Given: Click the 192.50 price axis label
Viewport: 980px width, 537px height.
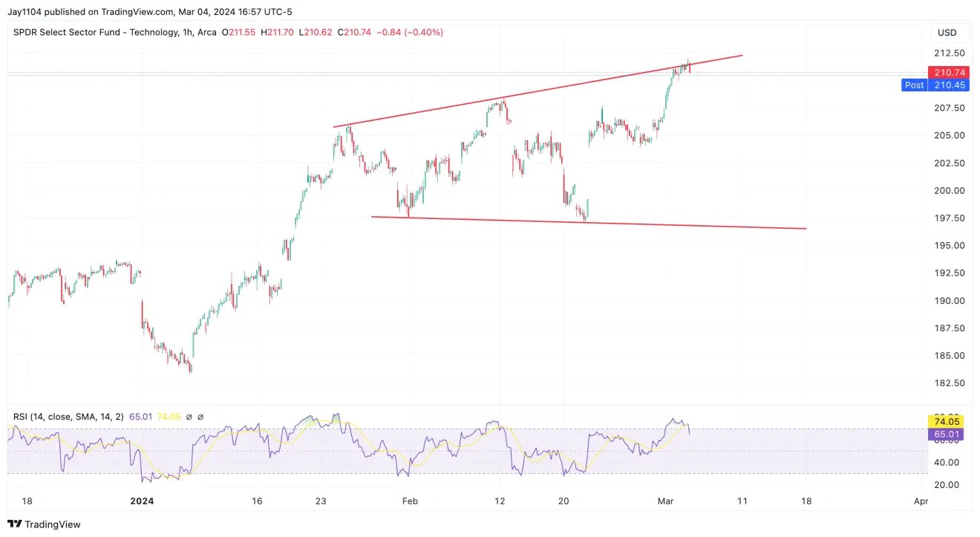Looking at the screenshot, I should (949, 273).
